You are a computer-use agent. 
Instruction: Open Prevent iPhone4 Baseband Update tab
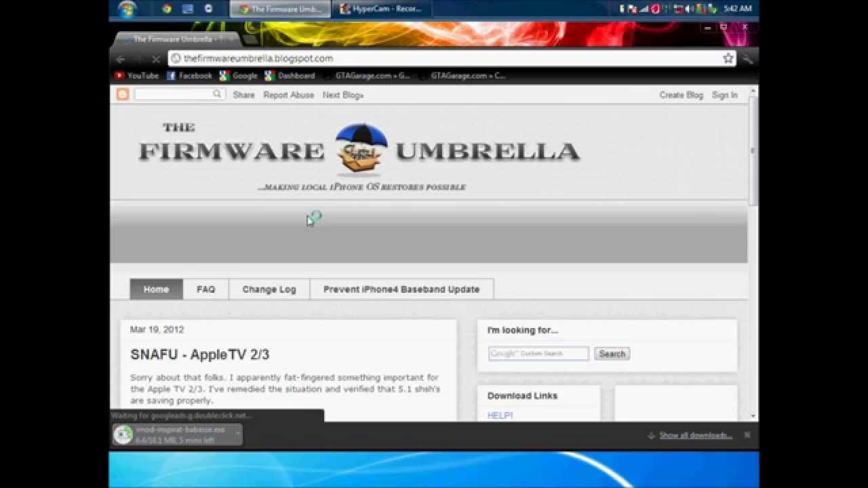coord(401,289)
